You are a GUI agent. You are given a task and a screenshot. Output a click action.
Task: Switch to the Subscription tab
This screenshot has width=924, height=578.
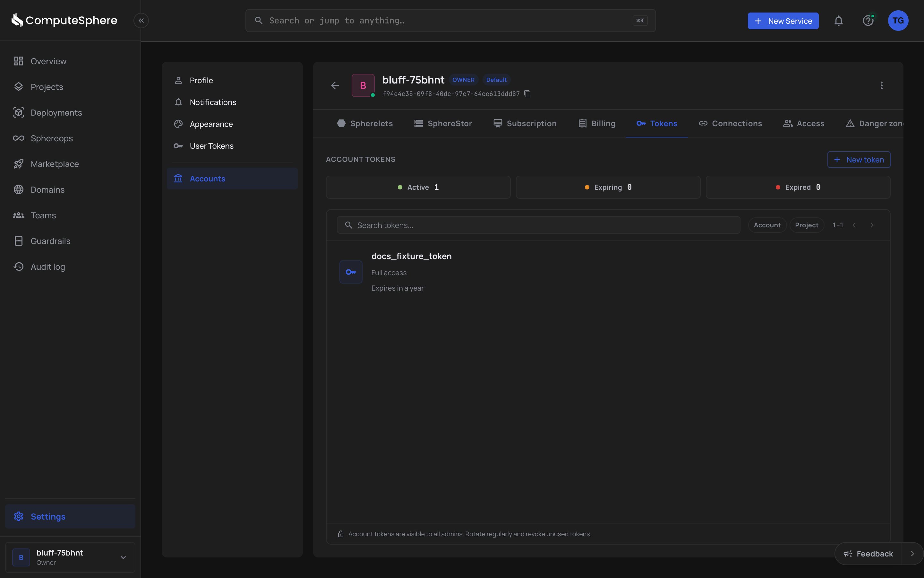[x=525, y=124]
